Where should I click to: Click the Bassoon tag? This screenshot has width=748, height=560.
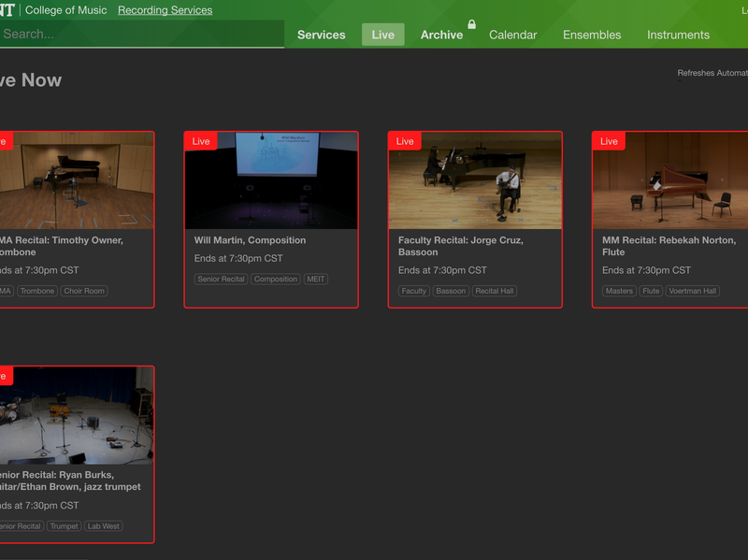click(451, 291)
